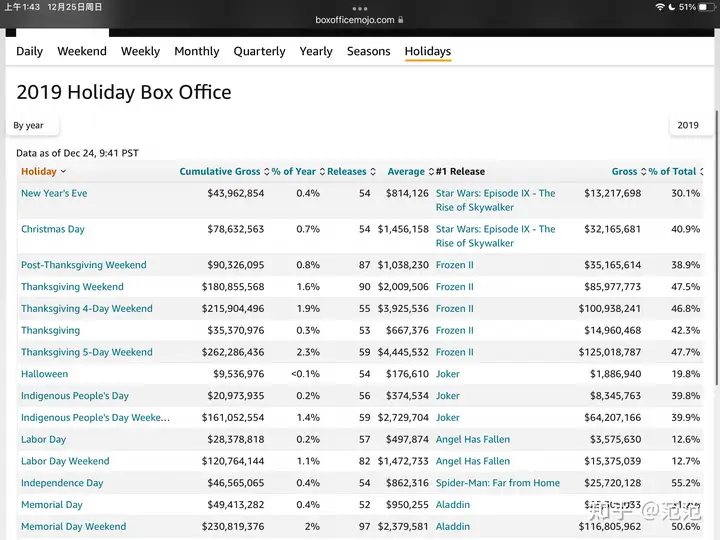Open the Yearly tab

[x=316, y=51]
